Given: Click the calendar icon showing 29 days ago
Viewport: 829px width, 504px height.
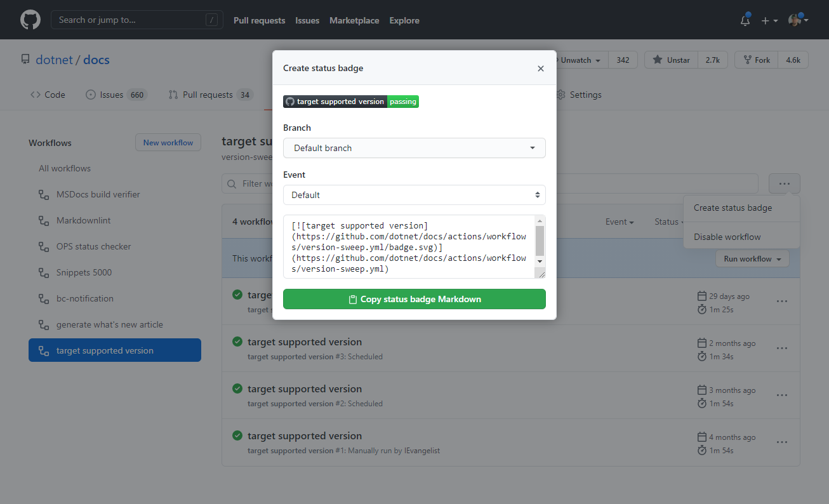Looking at the screenshot, I should coord(701,295).
